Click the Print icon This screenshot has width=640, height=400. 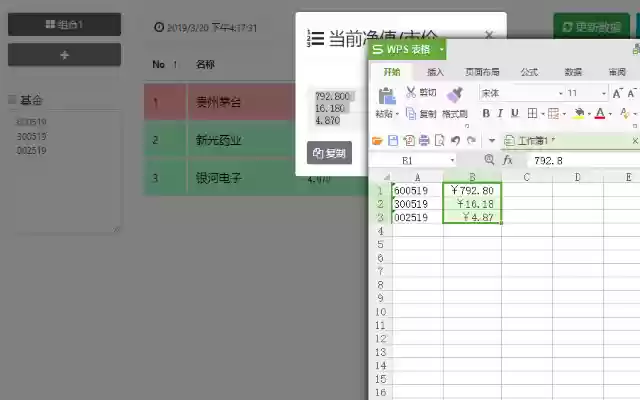click(424, 141)
